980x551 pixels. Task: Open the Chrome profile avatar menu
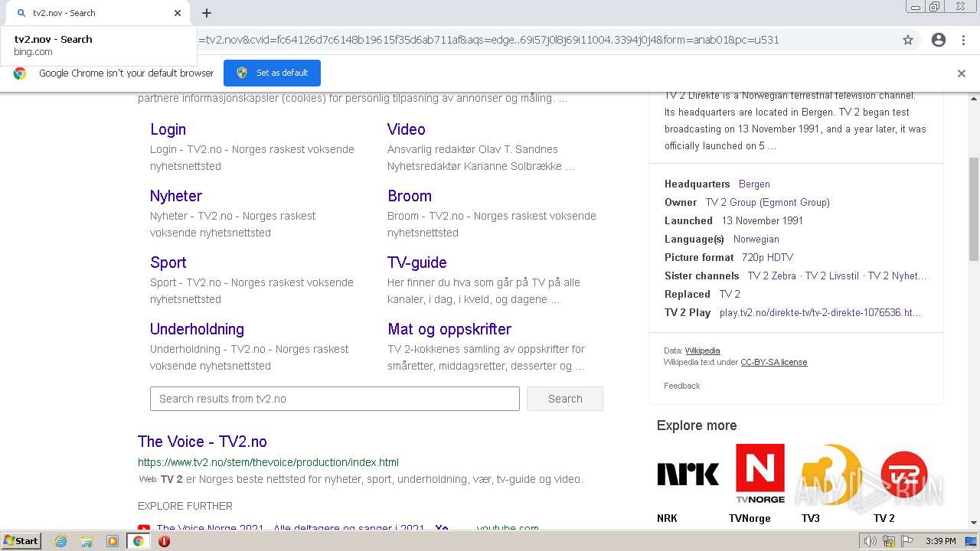point(939,40)
